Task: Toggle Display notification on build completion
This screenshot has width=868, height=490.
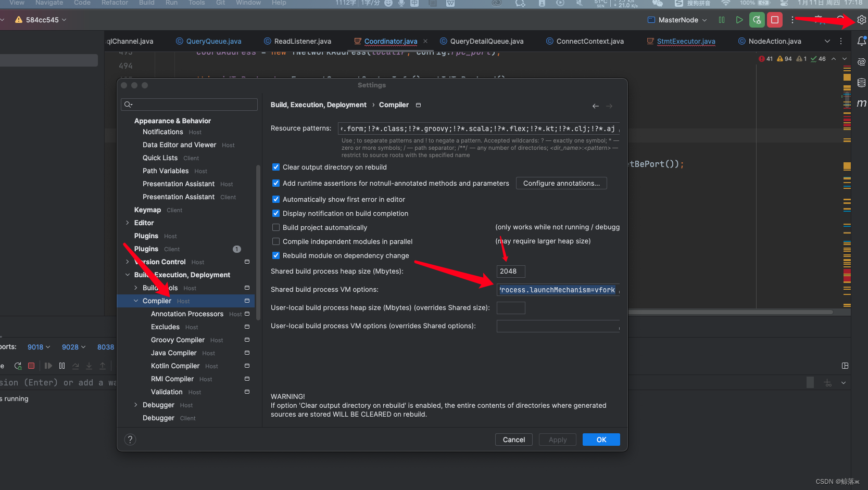Action: pyautogui.click(x=276, y=213)
